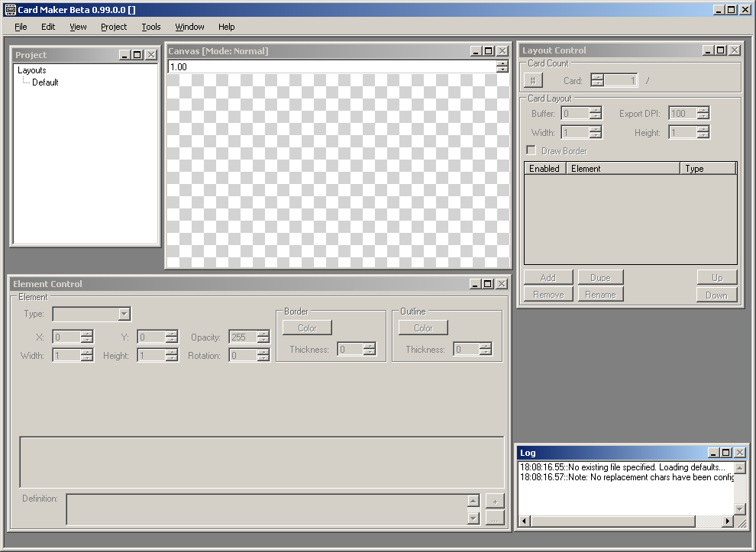Click the '...' button beside Definition field

coord(495,518)
